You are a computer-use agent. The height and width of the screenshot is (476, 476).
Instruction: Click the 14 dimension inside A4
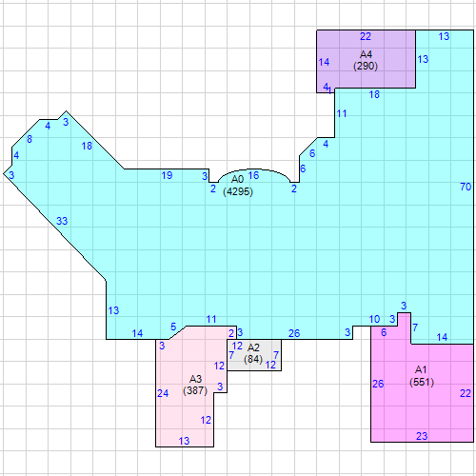pos(324,62)
